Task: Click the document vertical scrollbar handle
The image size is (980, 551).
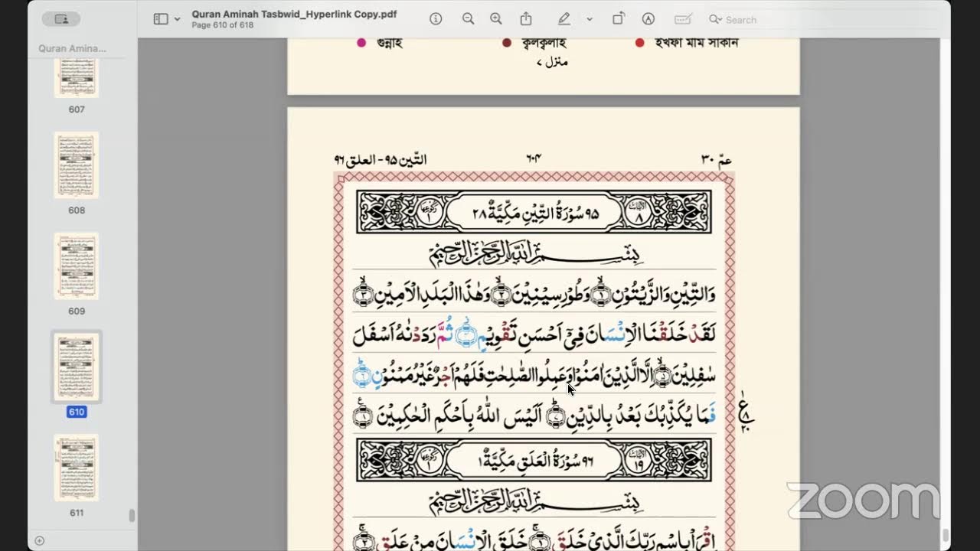Action: click(946, 534)
